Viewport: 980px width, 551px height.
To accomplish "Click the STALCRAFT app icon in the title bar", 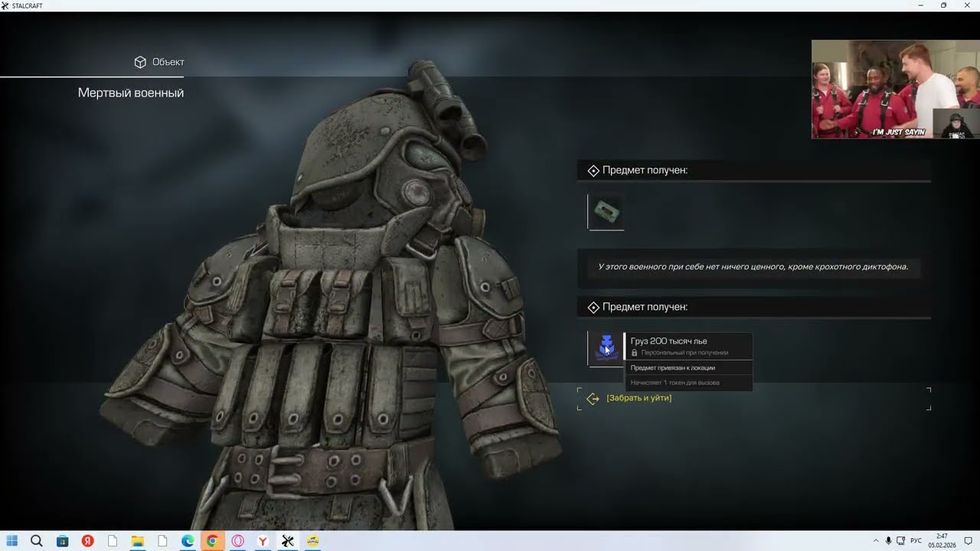I will click(5, 5).
